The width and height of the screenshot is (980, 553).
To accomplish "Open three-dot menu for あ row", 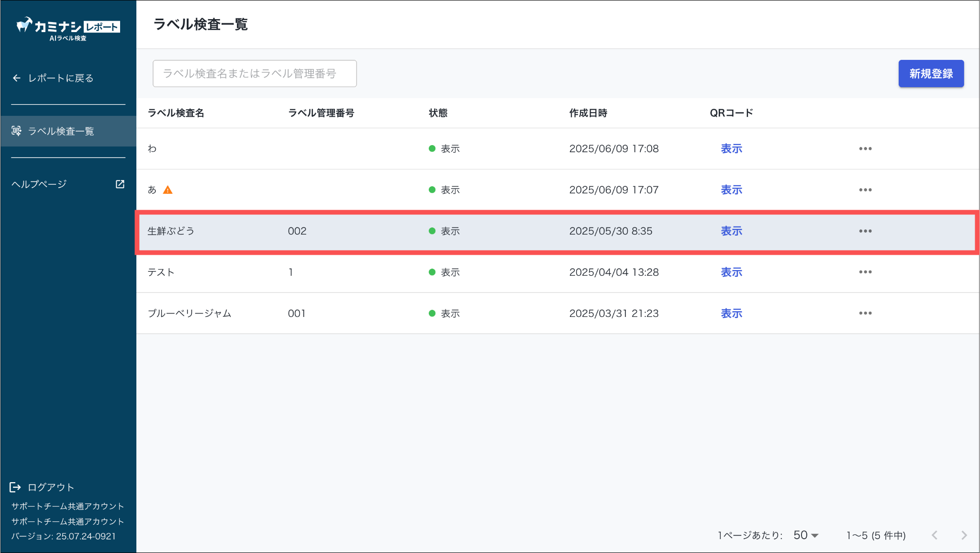I will pyautogui.click(x=865, y=190).
